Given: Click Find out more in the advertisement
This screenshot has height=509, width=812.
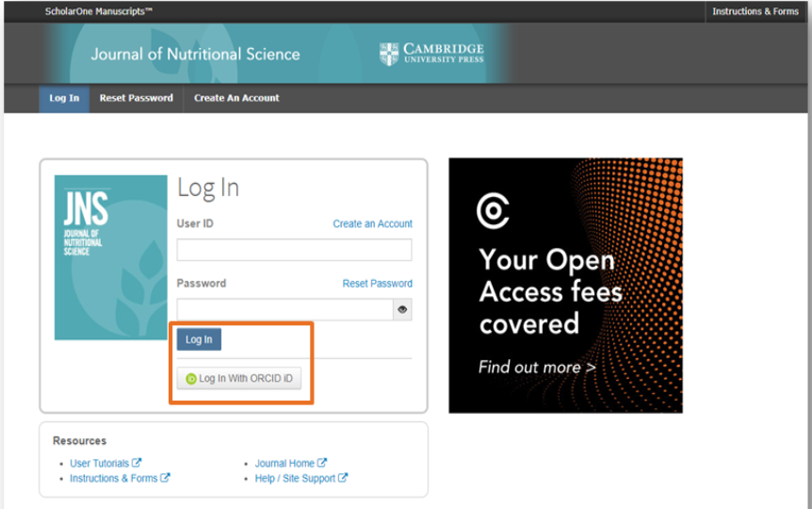Looking at the screenshot, I should [x=537, y=367].
